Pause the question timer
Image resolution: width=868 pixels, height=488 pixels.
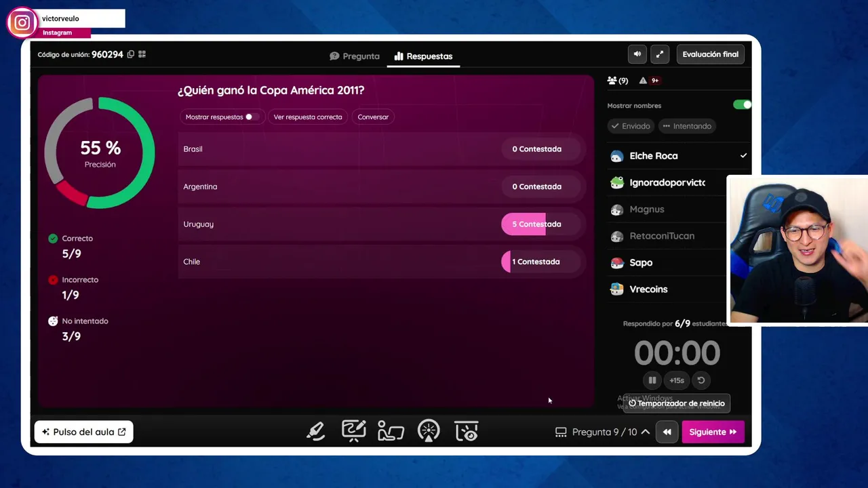pos(652,380)
